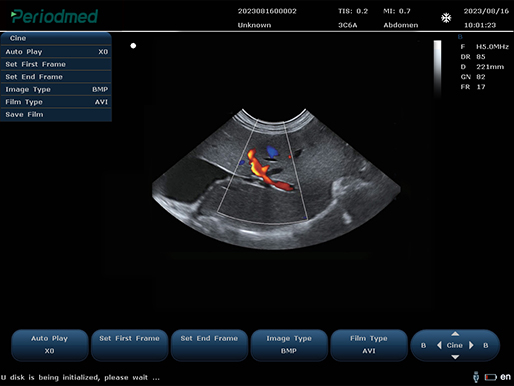This screenshot has width=514, height=386.
Task: Open the bottom Image Type BMP selector
Action: click(x=289, y=345)
